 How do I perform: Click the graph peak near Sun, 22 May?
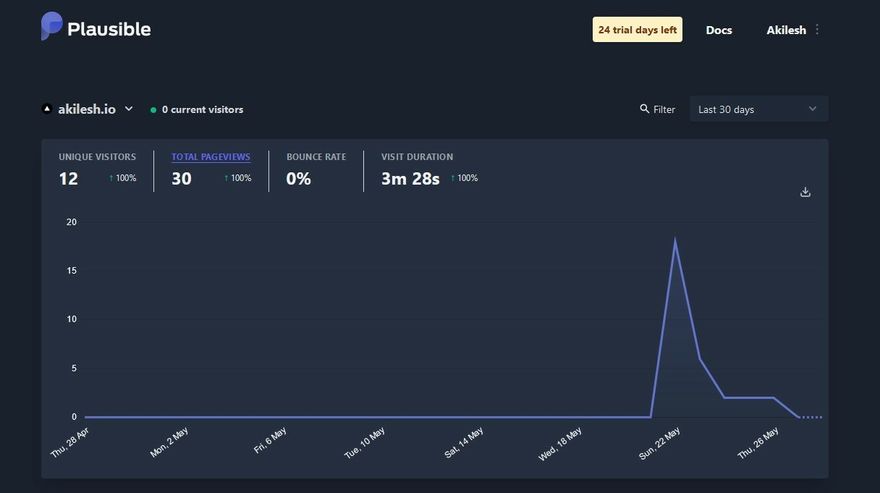(x=675, y=240)
